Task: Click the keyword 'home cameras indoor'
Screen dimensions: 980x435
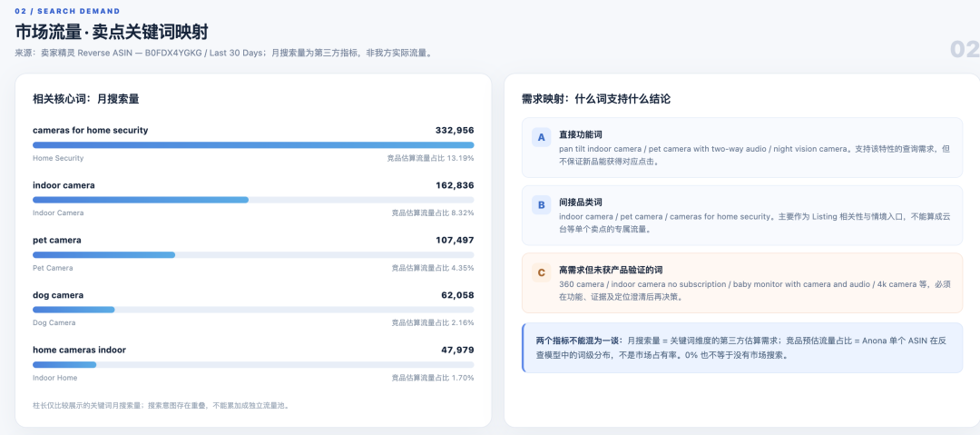Action: 79,350
